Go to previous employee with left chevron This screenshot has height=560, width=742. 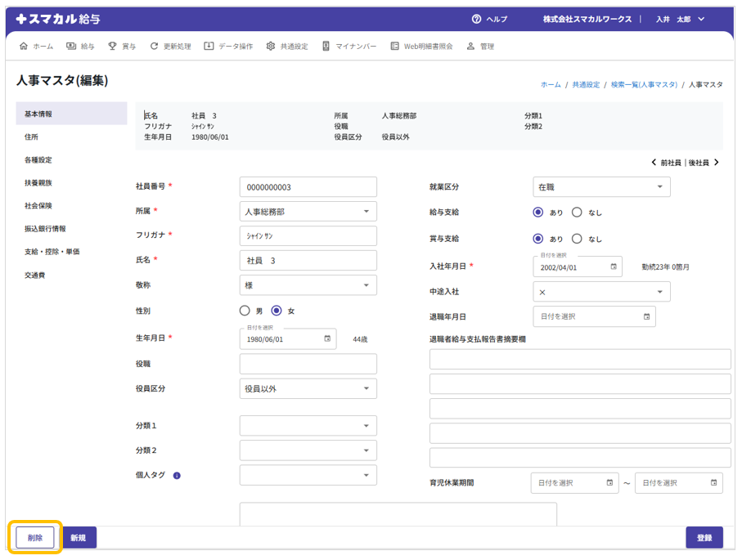pyautogui.click(x=654, y=163)
